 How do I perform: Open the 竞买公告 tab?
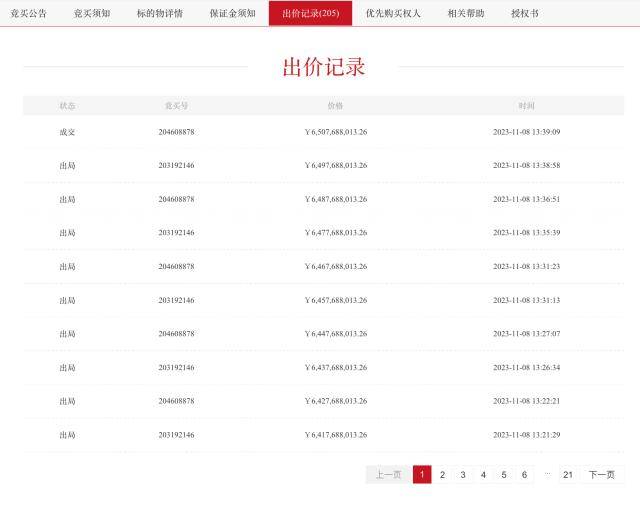tap(29, 14)
